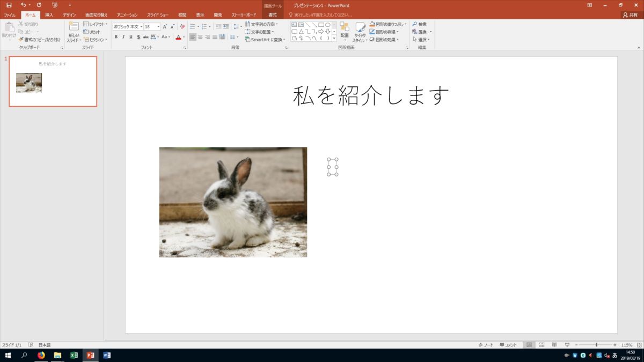Open the 文字の配置 (Align Text) dropdown

point(259,32)
